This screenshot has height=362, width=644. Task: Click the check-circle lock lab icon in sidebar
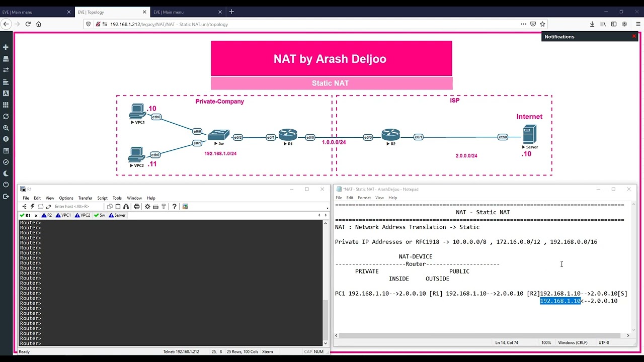6,162
